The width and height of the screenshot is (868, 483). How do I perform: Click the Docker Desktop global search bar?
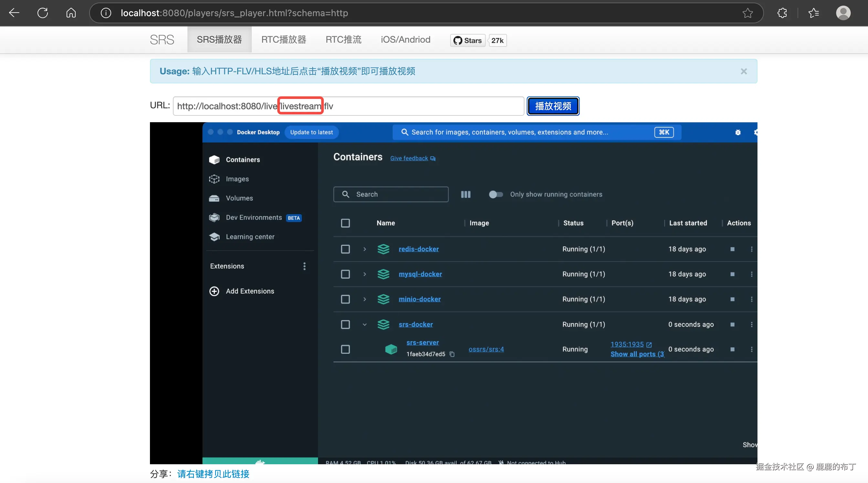[536, 132]
